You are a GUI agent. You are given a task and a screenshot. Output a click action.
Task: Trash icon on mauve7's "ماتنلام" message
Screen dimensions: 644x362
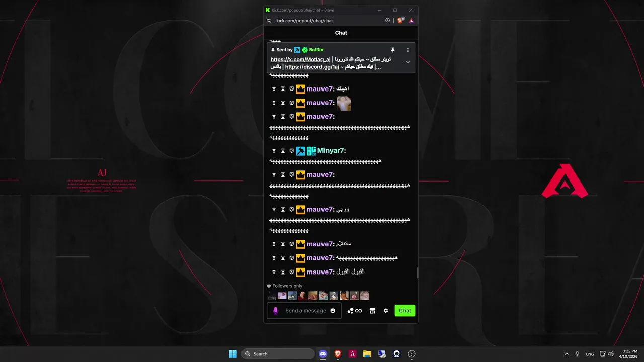coord(274,244)
